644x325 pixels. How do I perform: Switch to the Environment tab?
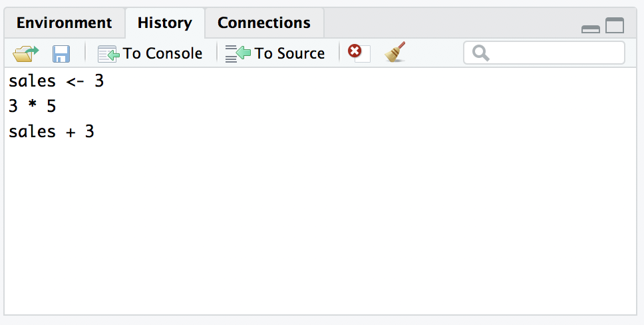[64, 23]
